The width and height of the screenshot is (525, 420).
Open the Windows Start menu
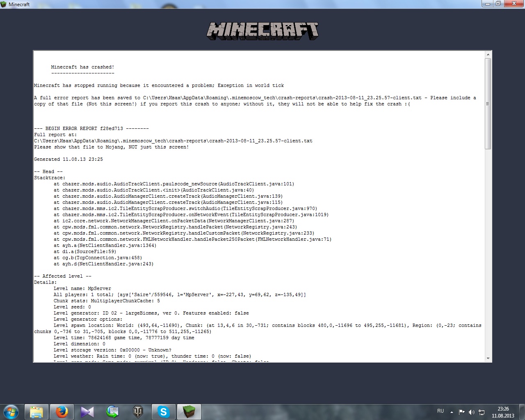[11, 412]
